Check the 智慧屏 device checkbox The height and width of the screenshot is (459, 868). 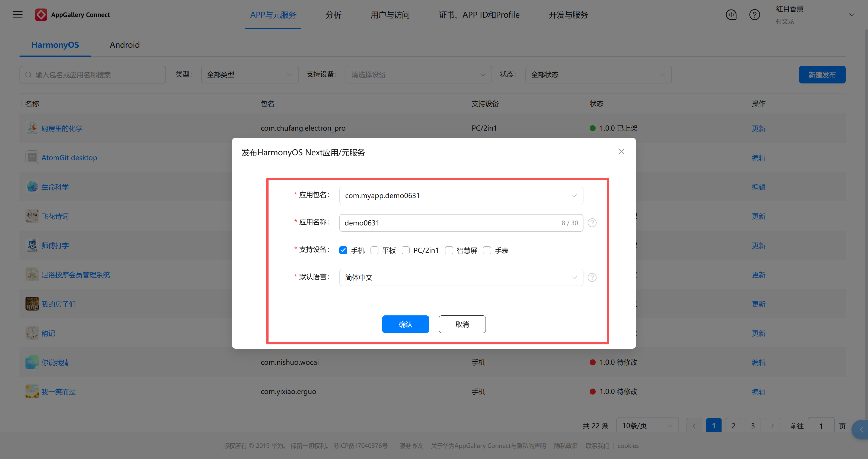(x=449, y=250)
